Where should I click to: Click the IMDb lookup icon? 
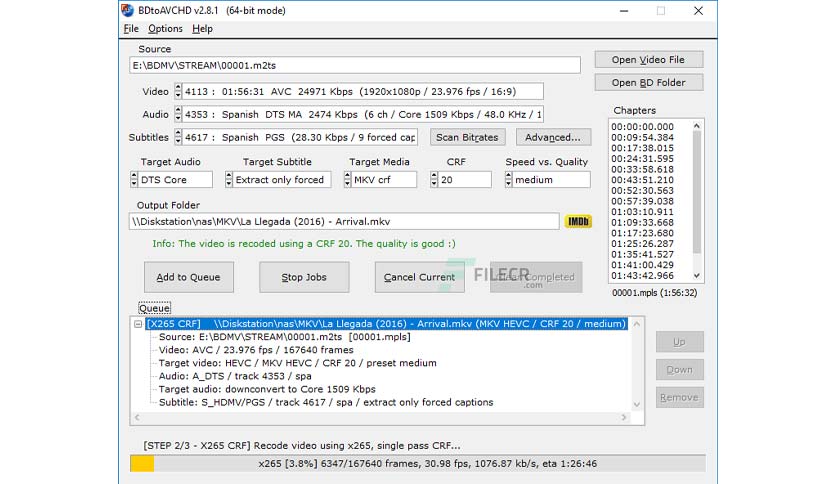tap(578, 222)
